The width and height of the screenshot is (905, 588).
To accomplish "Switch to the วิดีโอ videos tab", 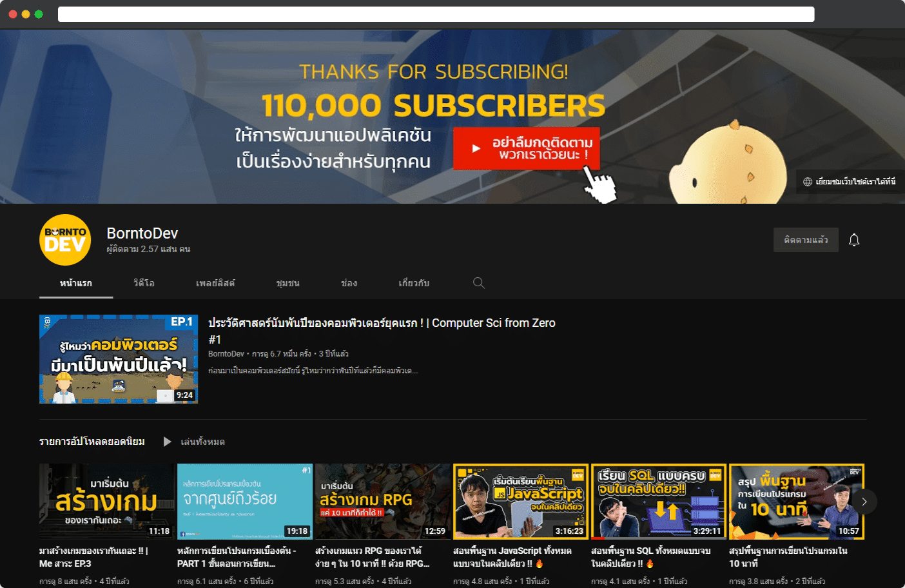I will click(x=144, y=283).
